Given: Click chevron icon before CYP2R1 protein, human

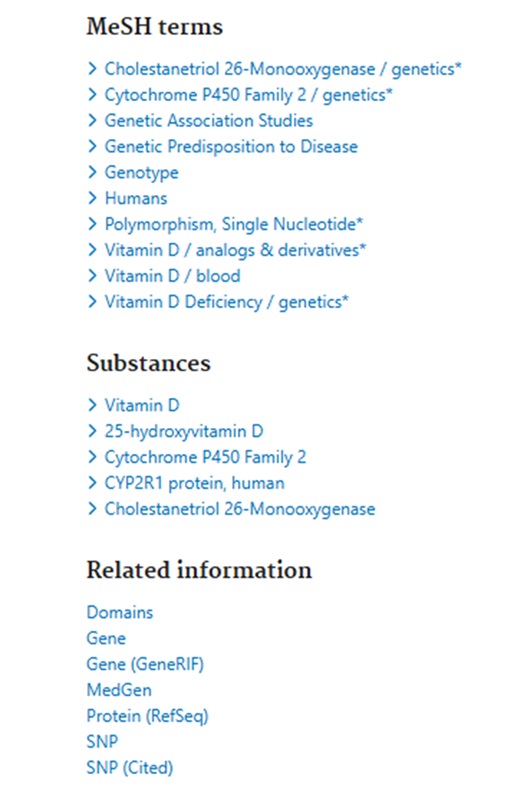Looking at the screenshot, I should click(92, 482).
